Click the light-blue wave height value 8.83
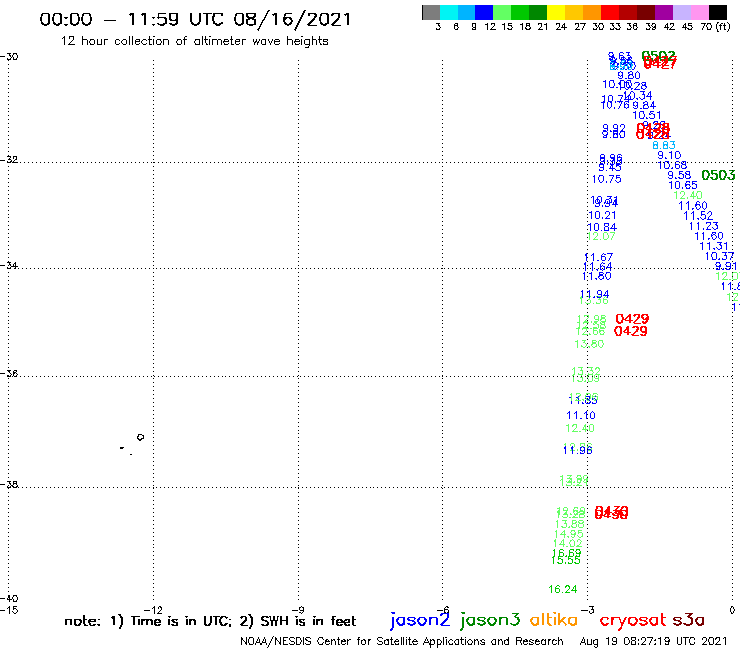 pos(664,145)
